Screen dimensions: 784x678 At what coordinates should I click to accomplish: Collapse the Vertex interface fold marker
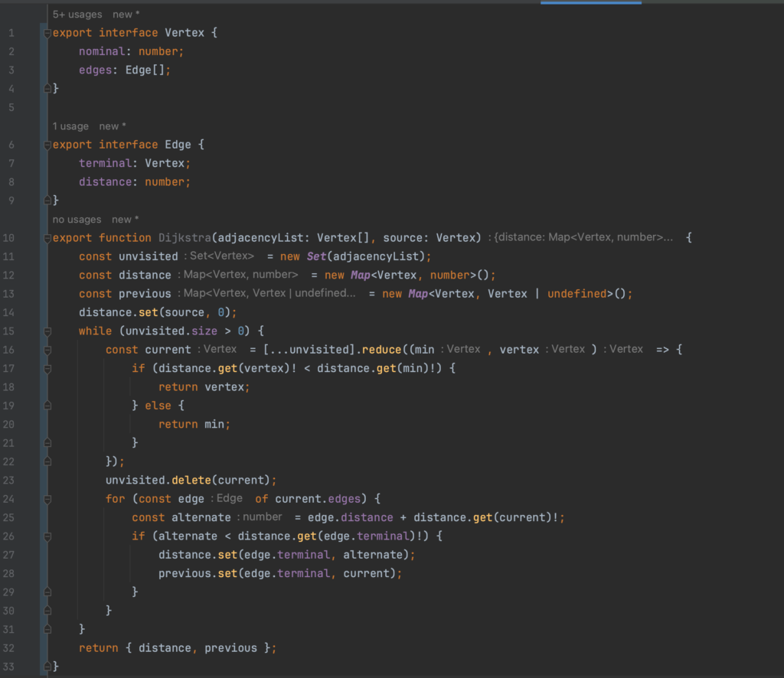pos(47,34)
